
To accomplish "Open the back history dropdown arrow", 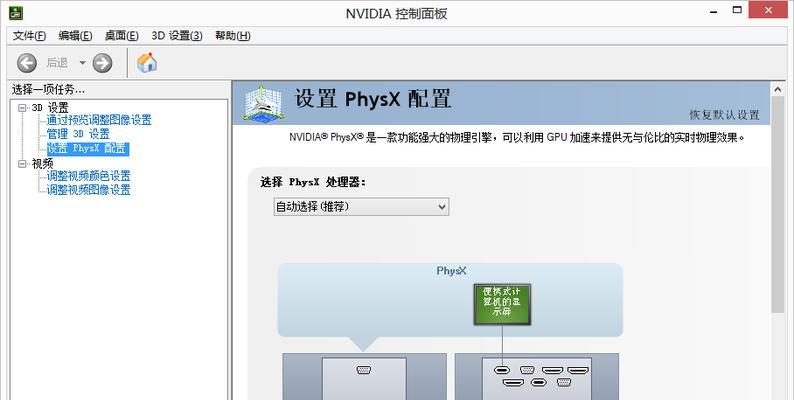I will point(82,63).
